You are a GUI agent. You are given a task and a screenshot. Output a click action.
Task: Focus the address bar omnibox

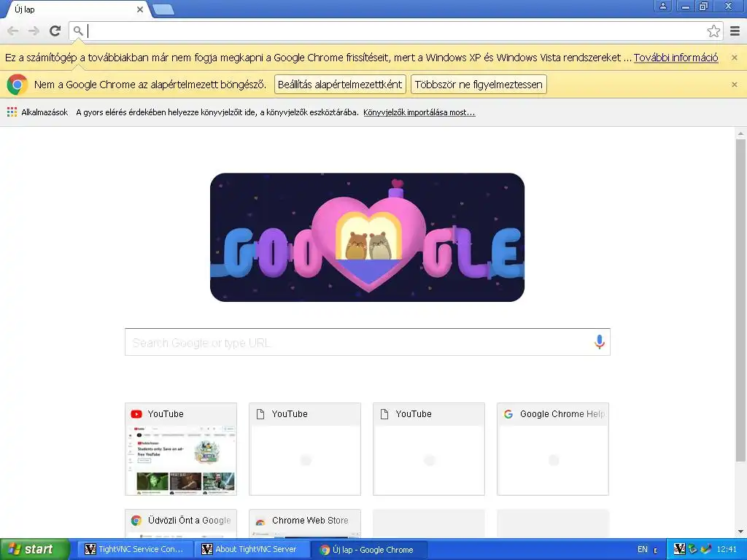(395, 31)
